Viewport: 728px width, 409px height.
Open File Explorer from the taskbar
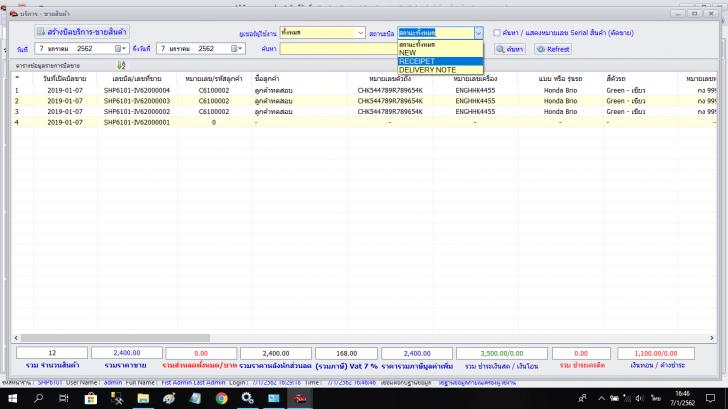(143, 398)
